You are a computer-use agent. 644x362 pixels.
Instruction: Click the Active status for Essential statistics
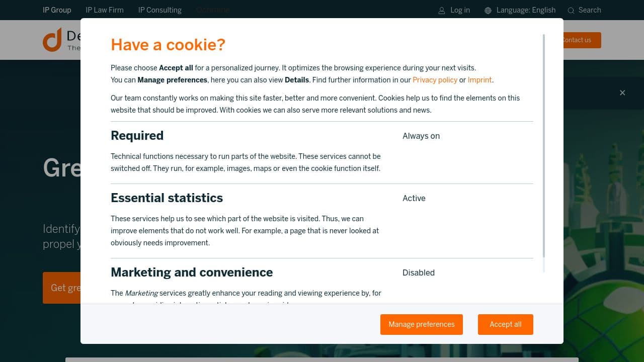click(414, 198)
